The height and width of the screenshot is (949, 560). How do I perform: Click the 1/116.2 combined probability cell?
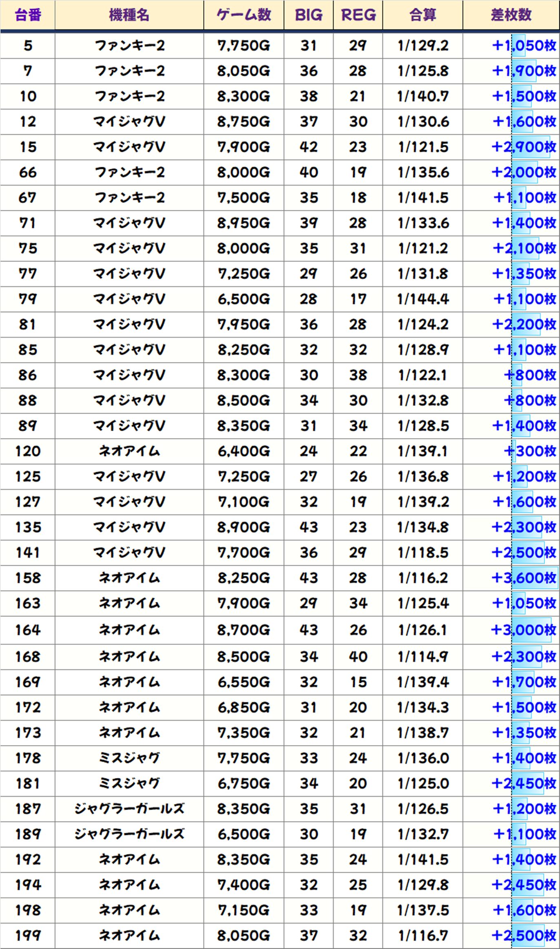(x=423, y=578)
